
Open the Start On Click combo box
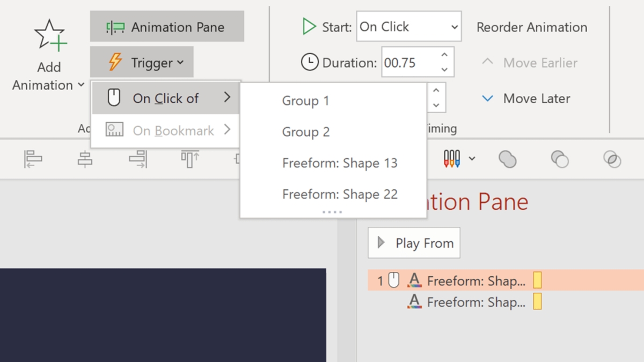[x=409, y=26]
